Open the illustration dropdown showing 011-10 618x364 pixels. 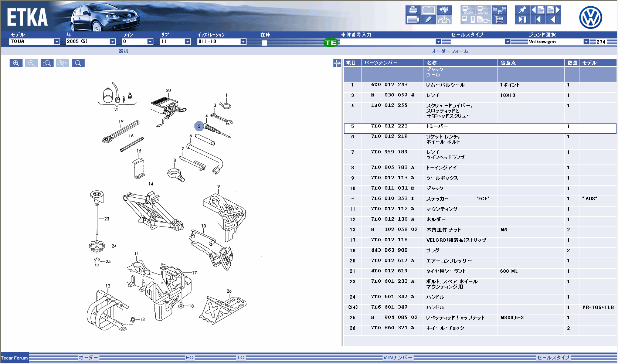coord(222,41)
